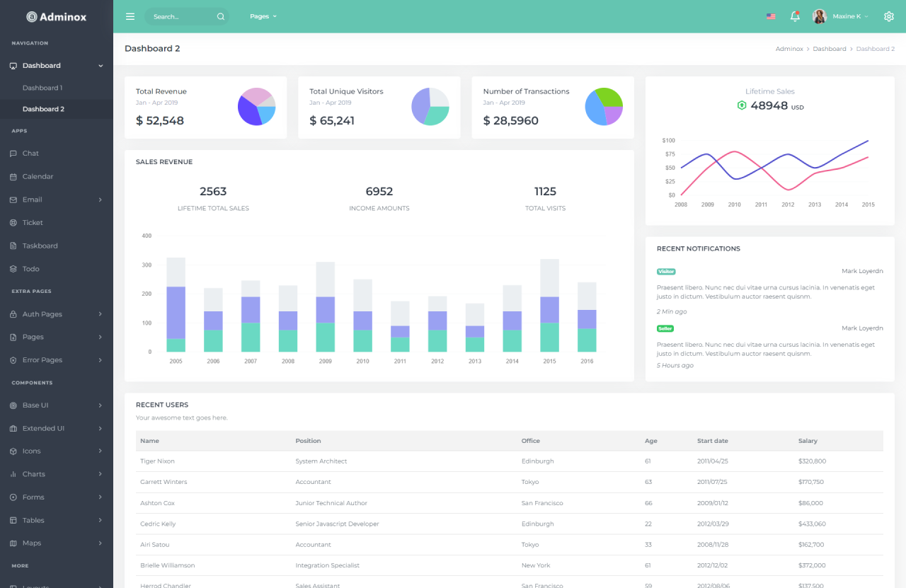906x588 pixels.
Task: Collapse the Dashboard menu chevron
Action: (x=101, y=66)
